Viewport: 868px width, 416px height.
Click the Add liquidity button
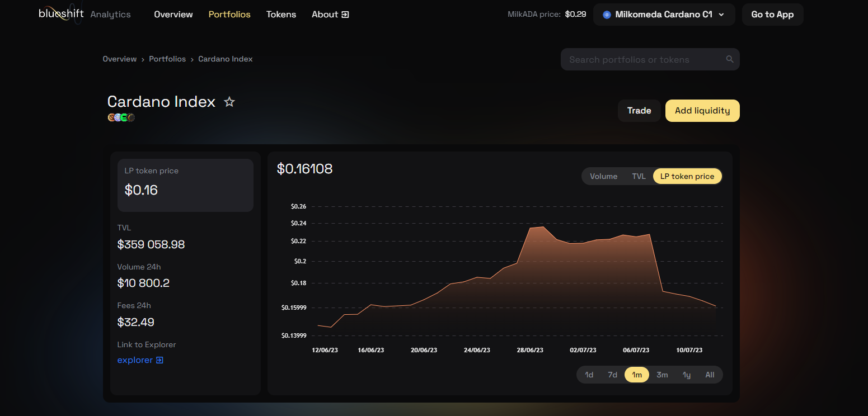(702, 111)
